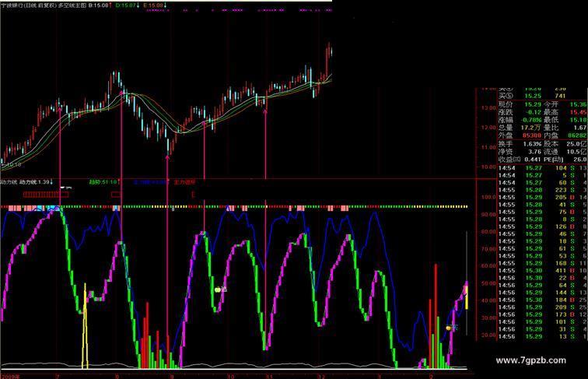This screenshot has width=588, height=379.
Task: Click the 14:56 trade row with volume 13
Action: point(543,337)
